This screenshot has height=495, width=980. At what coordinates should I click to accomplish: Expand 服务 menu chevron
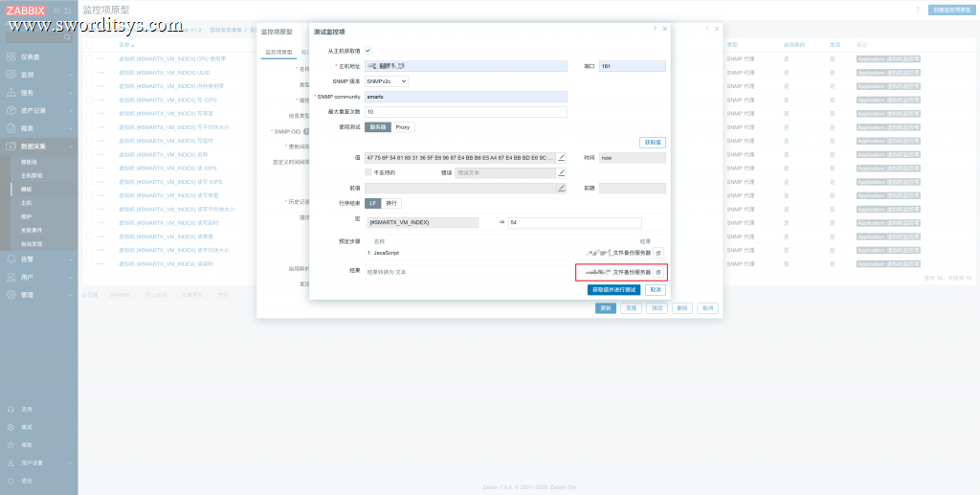[x=70, y=93]
